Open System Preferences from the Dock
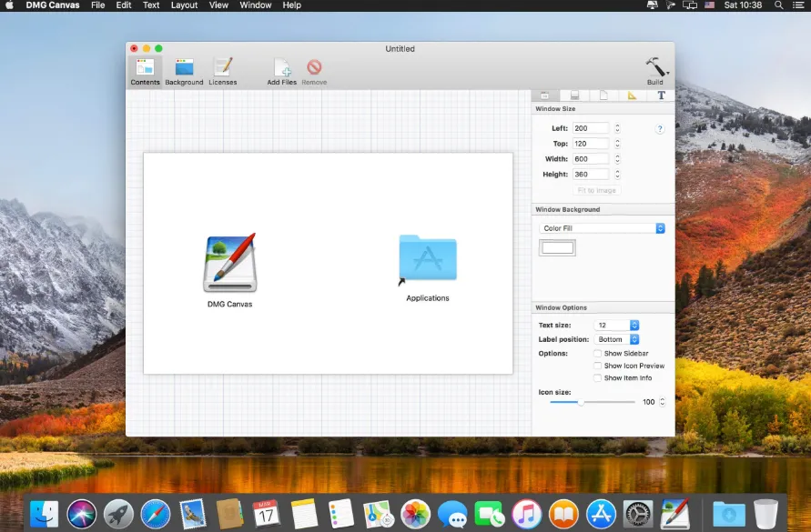Viewport: 811px width, 532px height. point(638,514)
